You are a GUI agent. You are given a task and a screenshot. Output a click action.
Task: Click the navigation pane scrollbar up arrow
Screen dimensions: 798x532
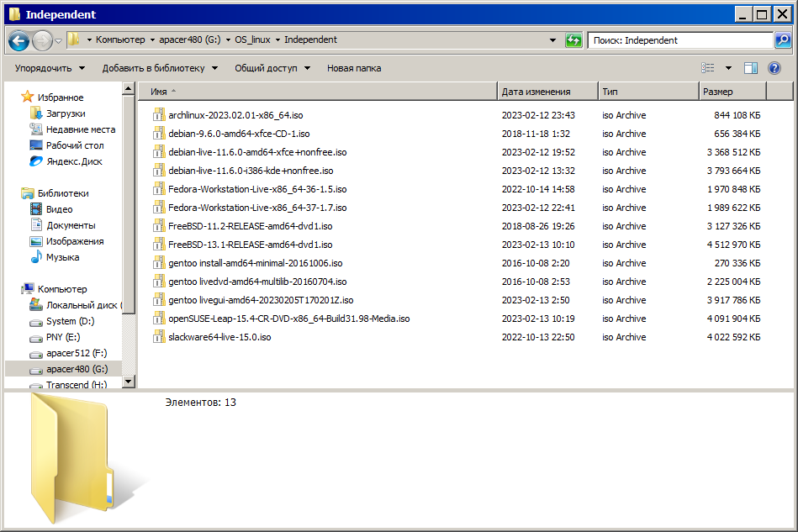click(x=129, y=89)
